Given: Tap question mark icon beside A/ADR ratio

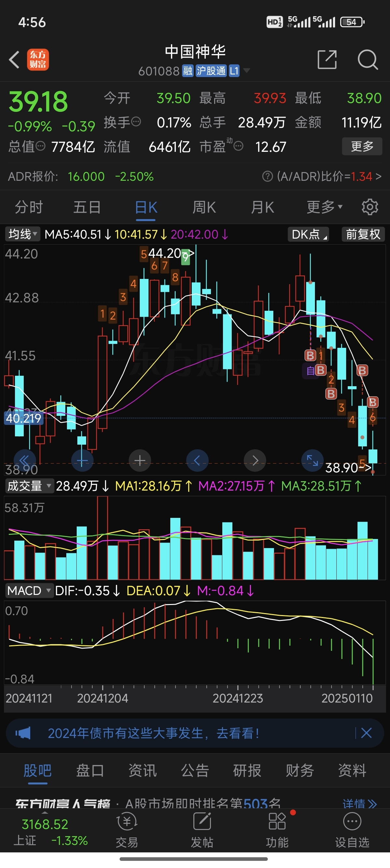Looking at the screenshot, I should [x=267, y=176].
